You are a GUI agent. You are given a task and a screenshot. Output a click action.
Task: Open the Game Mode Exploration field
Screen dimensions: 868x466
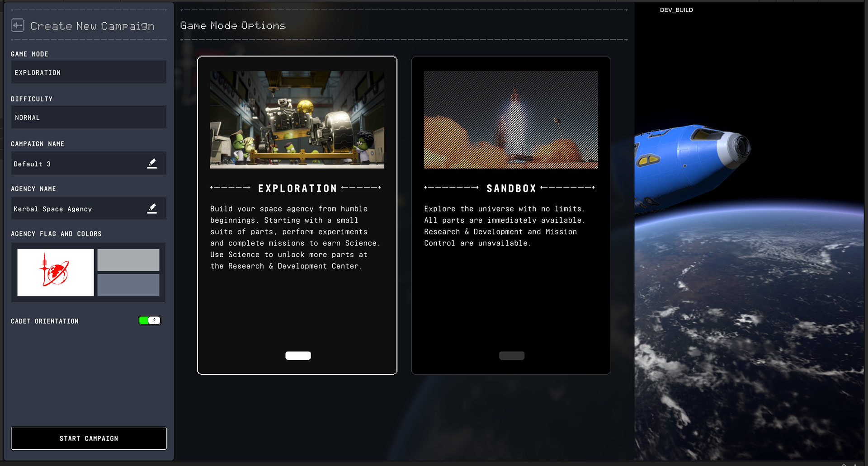[x=89, y=72]
